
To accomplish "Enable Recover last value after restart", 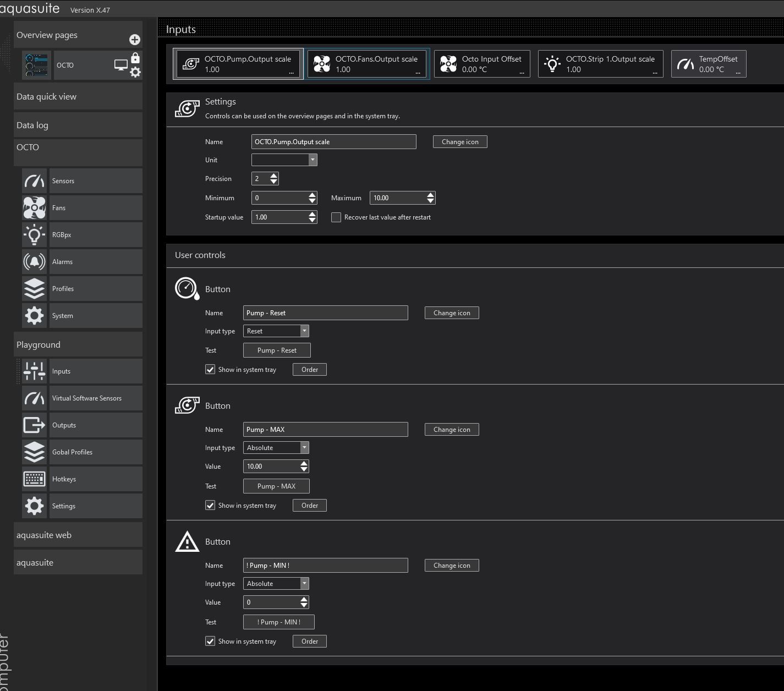I will [x=336, y=217].
